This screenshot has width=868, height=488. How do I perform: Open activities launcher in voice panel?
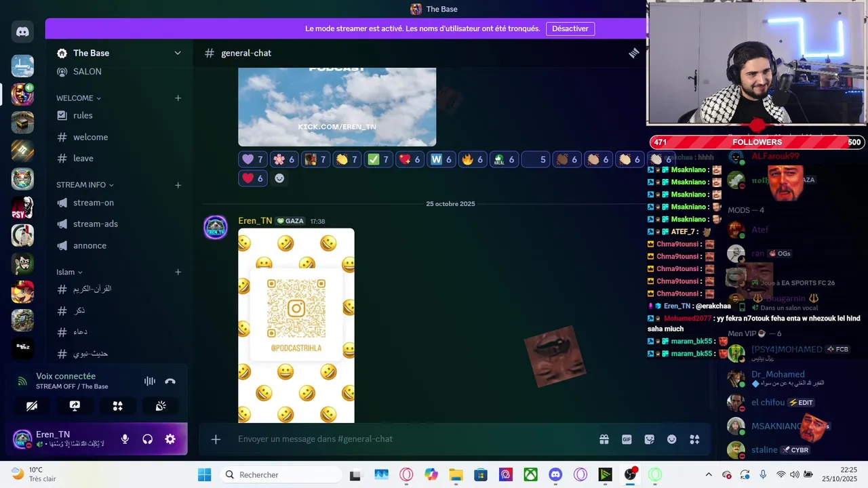tap(117, 406)
